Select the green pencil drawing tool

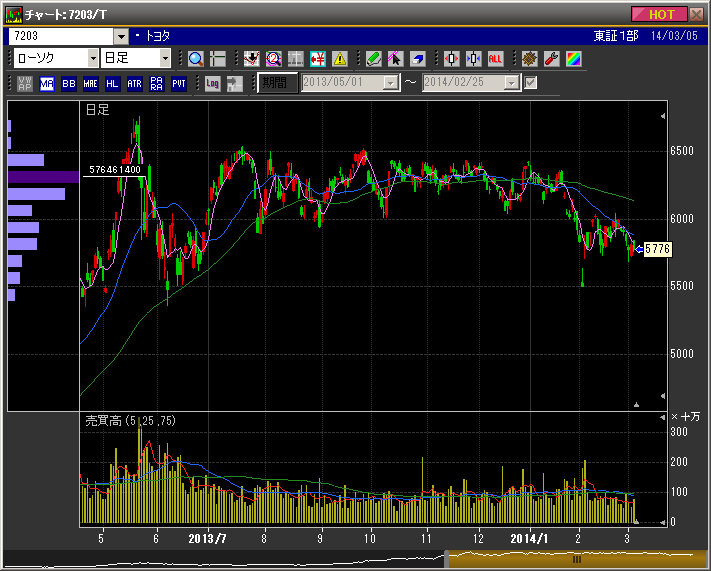[x=373, y=59]
